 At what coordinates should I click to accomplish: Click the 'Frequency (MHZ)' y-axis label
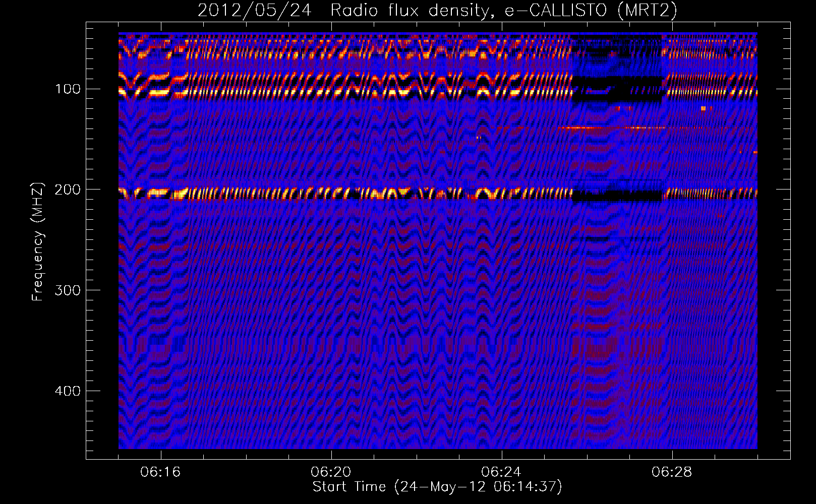click(38, 241)
